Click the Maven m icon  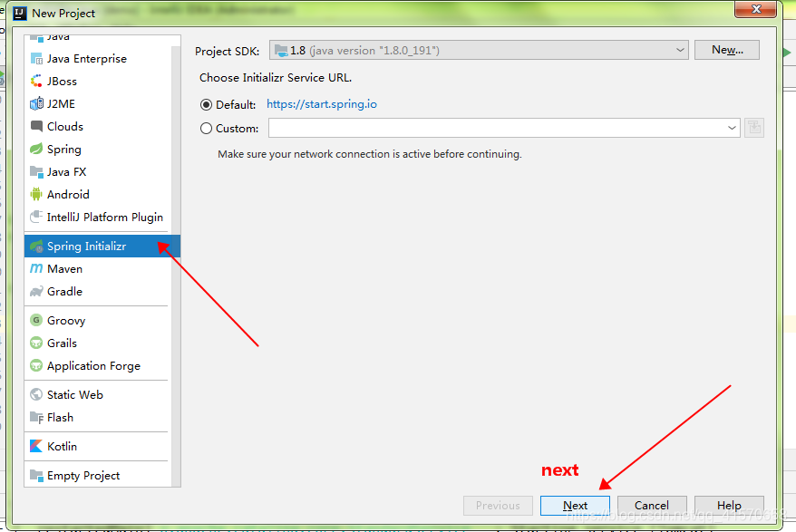coord(36,268)
